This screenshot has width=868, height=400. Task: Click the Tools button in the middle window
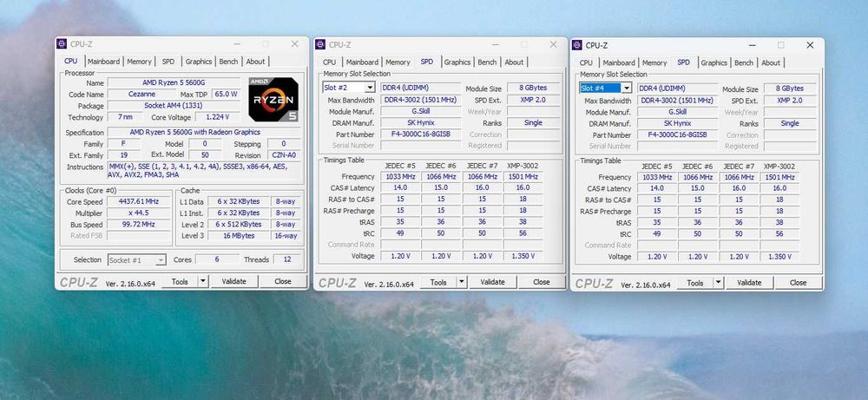tap(438, 282)
